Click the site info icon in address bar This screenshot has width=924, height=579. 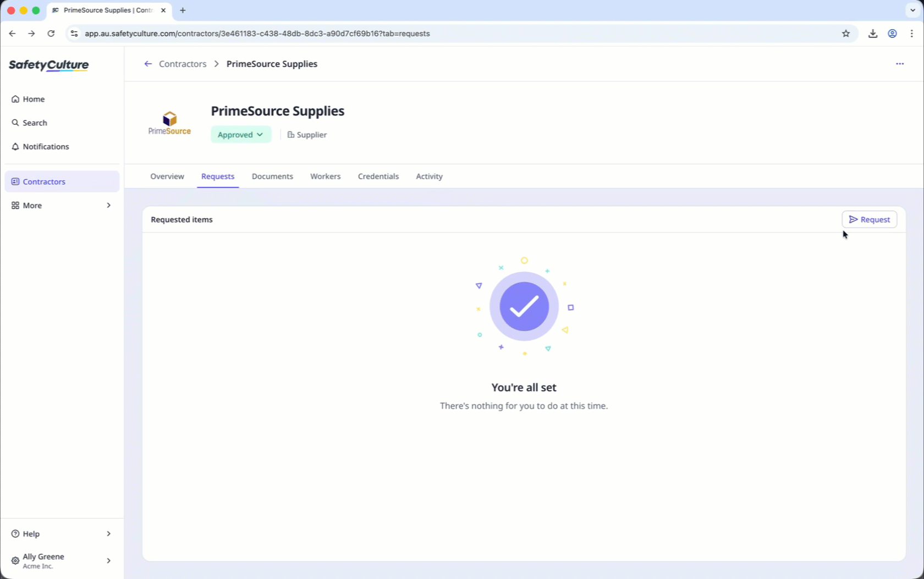pos(74,34)
